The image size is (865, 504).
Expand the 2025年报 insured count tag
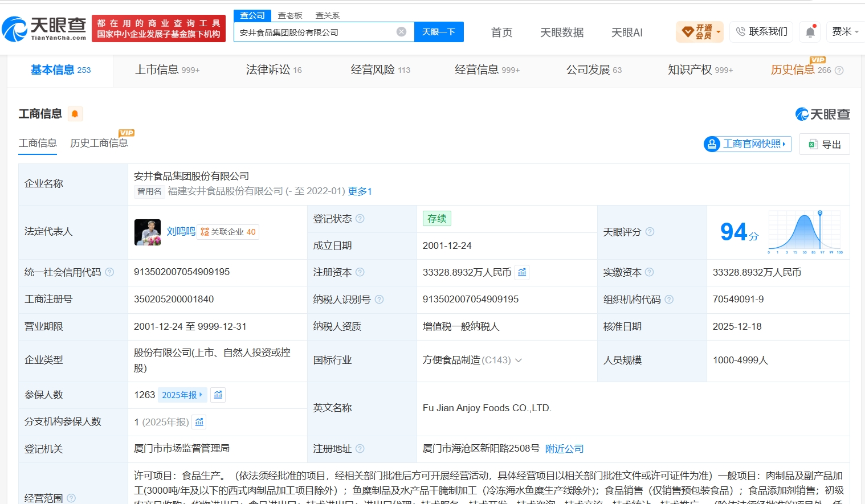[182, 395]
